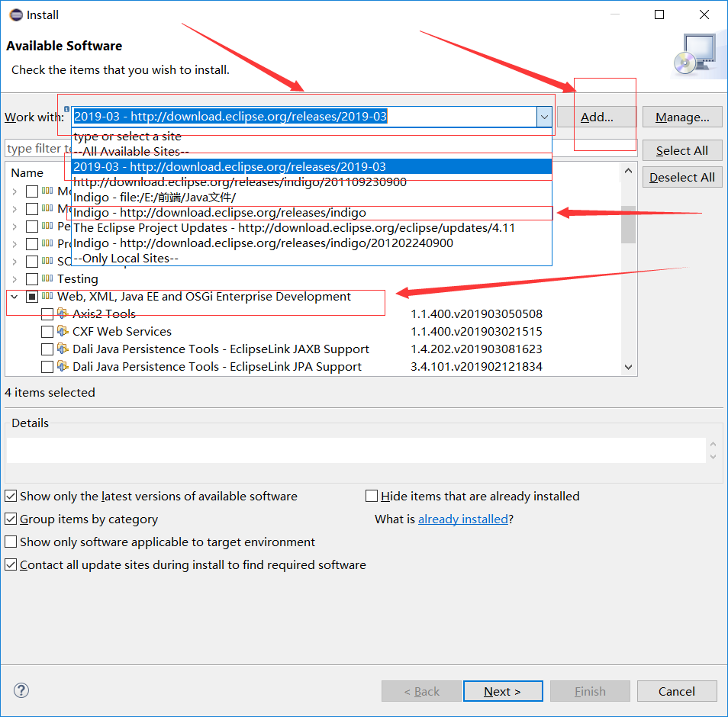Click the software list scrollbar thumb
Screen dimensions: 728x717
point(628,224)
